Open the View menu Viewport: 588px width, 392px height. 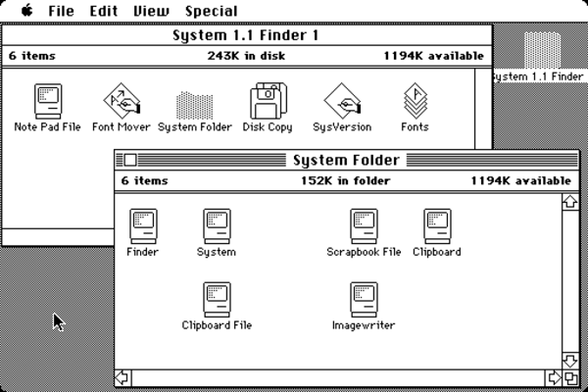point(152,11)
